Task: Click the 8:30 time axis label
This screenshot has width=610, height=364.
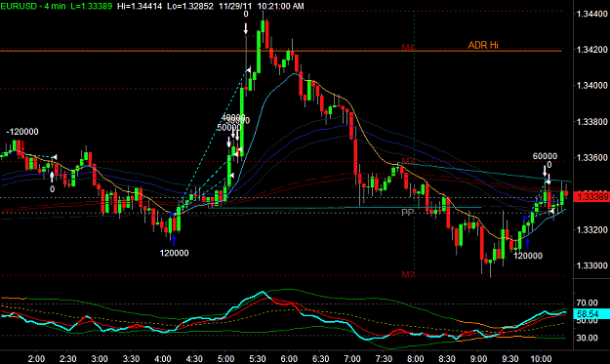Action: click(x=447, y=358)
